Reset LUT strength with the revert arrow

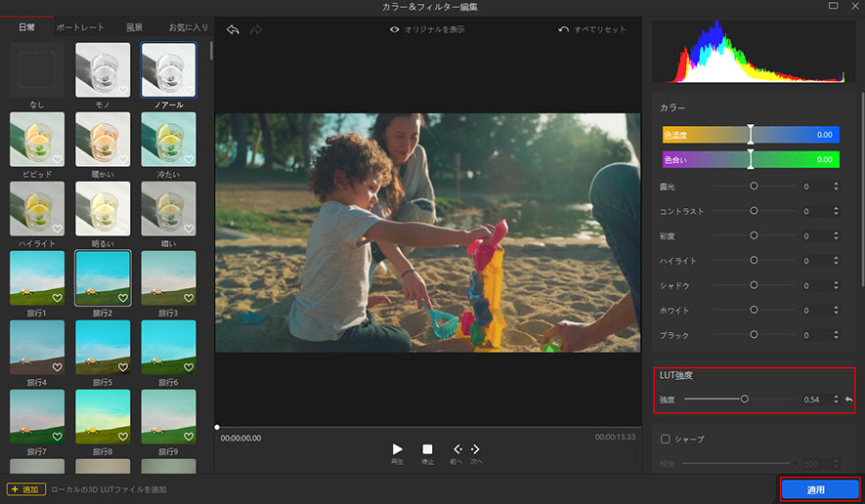click(848, 399)
